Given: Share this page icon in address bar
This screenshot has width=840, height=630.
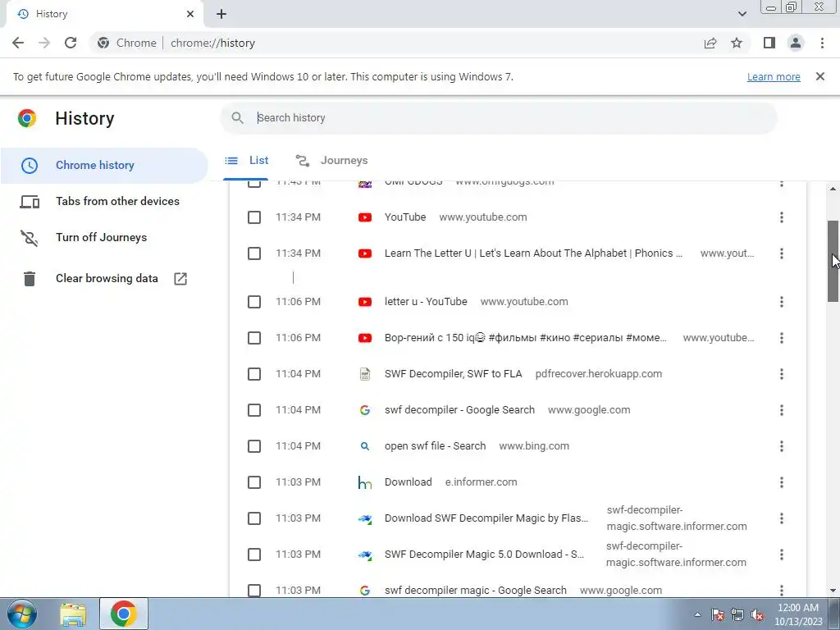Looking at the screenshot, I should coord(710,43).
